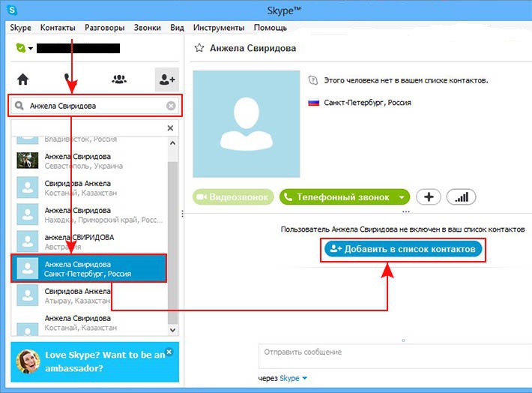Open the group contacts icon
This screenshot has height=393, width=532.
point(119,79)
